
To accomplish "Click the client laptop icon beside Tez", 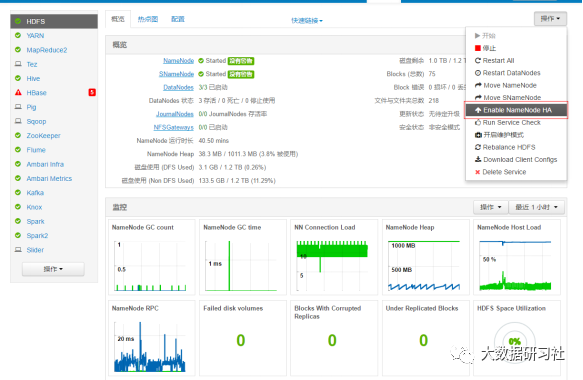I will (x=18, y=64).
